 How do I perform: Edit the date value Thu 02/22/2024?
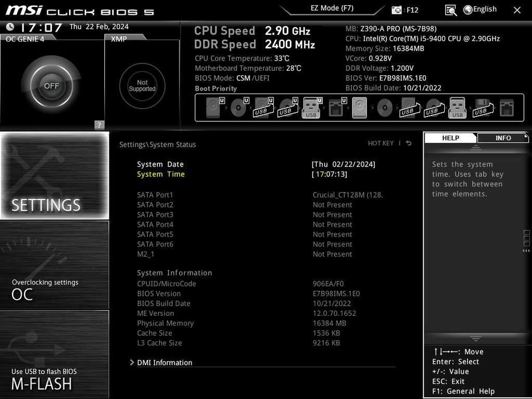[x=343, y=164]
